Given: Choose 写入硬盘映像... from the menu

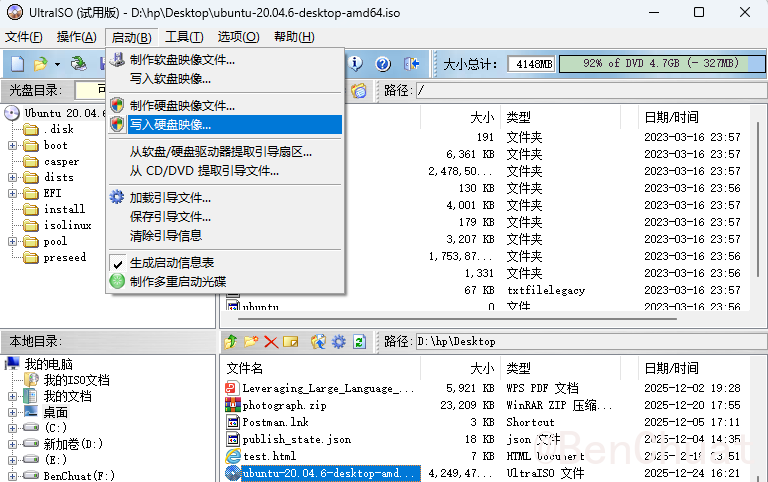Looking at the screenshot, I should coord(225,124).
